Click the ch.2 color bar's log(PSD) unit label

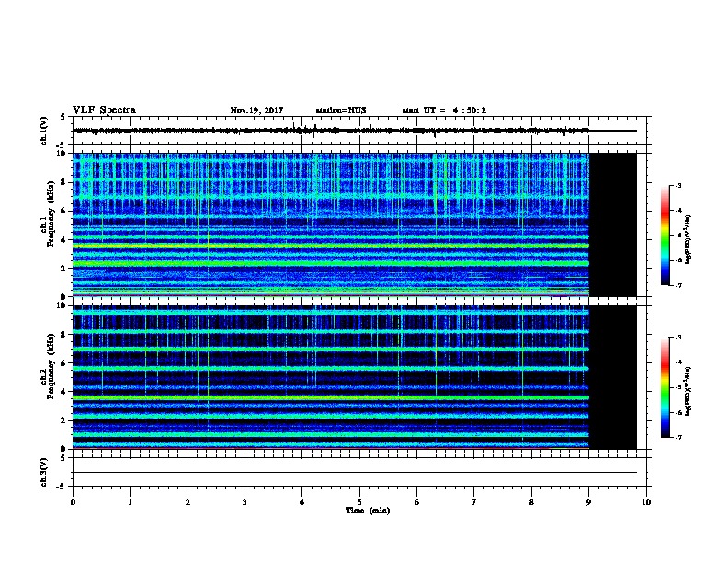click(688, 391)
